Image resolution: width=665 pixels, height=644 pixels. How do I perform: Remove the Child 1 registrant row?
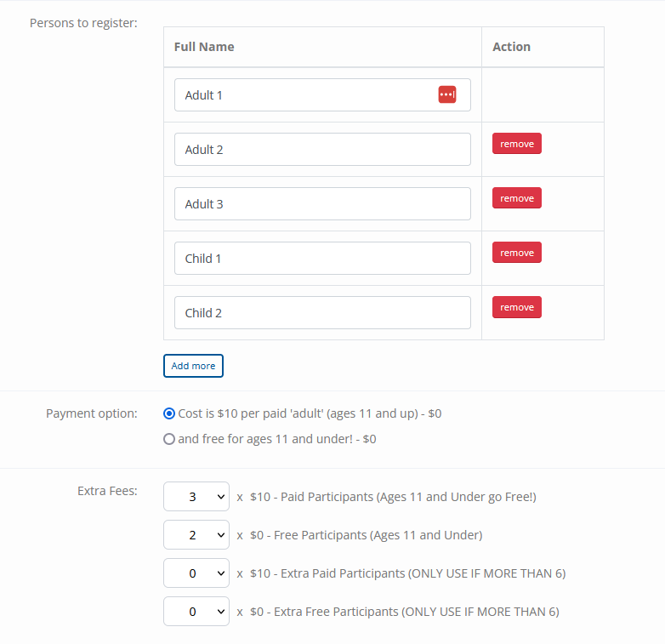pyautogui.click(x=517, y=253)
